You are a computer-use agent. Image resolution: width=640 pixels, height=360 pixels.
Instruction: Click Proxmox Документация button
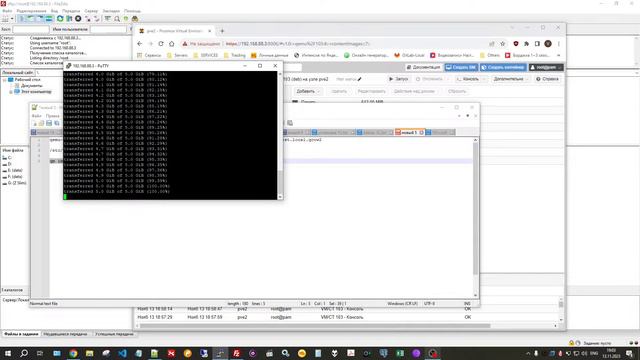tap(423, 67)
